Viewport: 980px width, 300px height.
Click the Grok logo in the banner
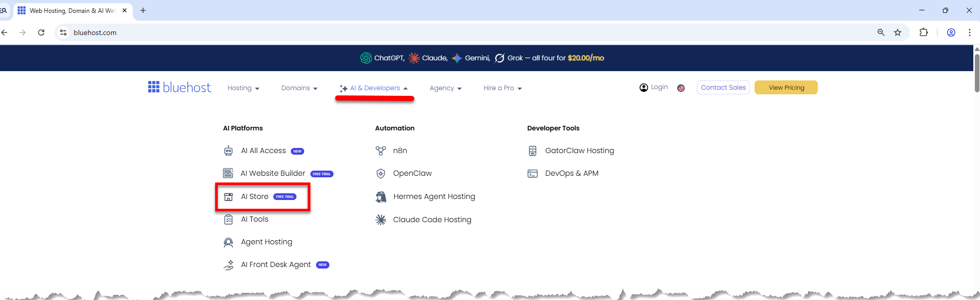(499, 58)
